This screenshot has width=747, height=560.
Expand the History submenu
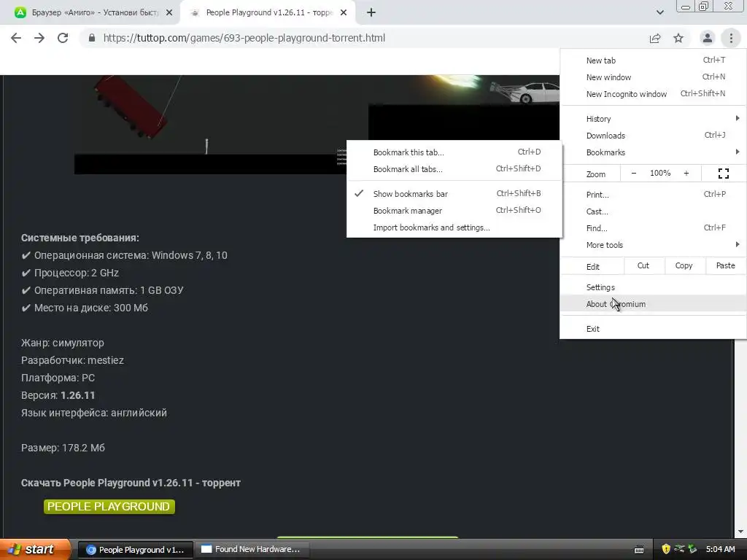[x=653, y=119]
